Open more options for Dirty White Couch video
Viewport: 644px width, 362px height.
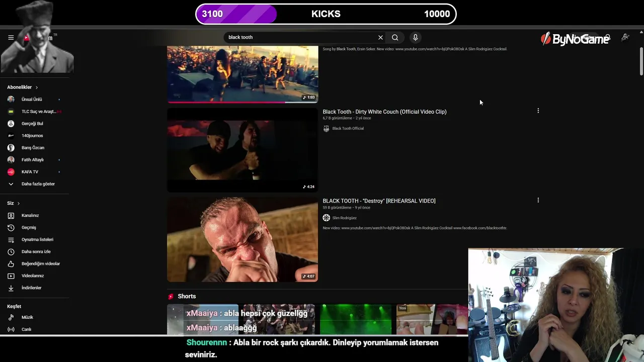[538, 111]
